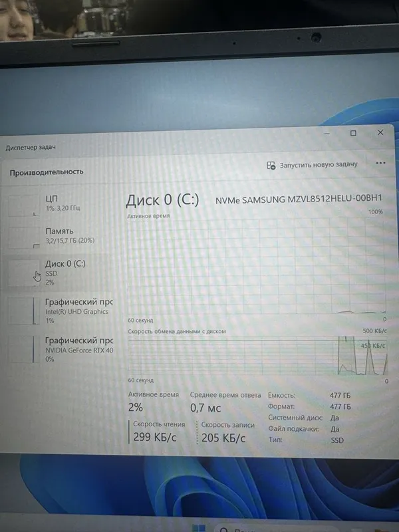Click Запустить новую задачу button text
The image size is (399, 532).
tap(319, 164)
